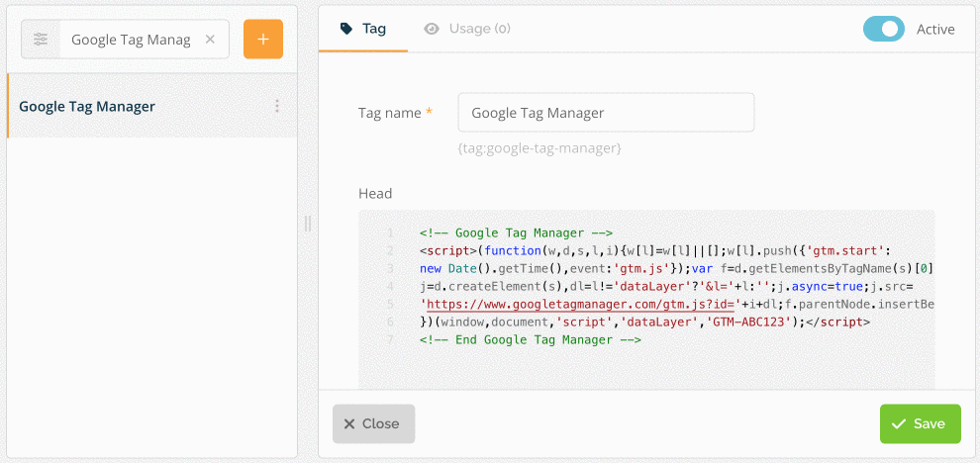This screenshot has width=980, height=463.
Task: Edit the Tag name input field
Action: (x=606, y=113)
